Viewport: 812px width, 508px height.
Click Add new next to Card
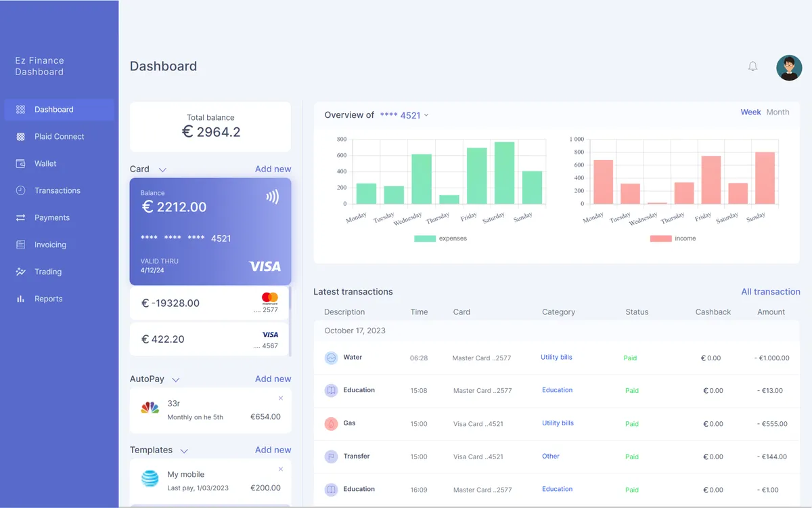273,169
